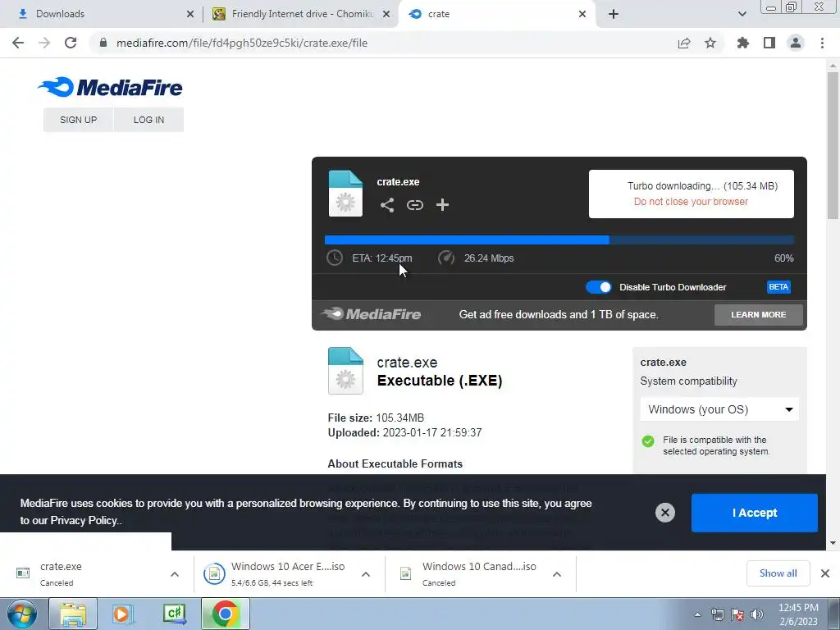The height and width of the screenshot is (630, 840).
Task: Click the MediaFire logo at top left
Action: (x=110, y=87)
